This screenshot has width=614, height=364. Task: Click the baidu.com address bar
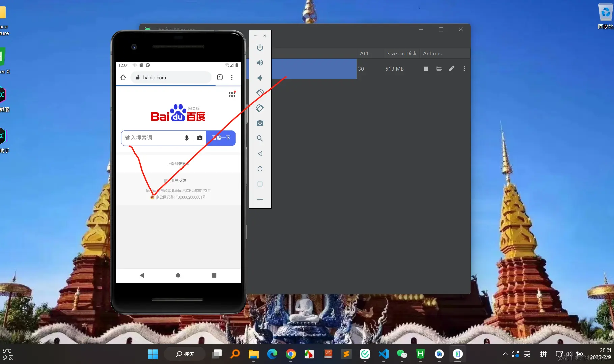171,78
